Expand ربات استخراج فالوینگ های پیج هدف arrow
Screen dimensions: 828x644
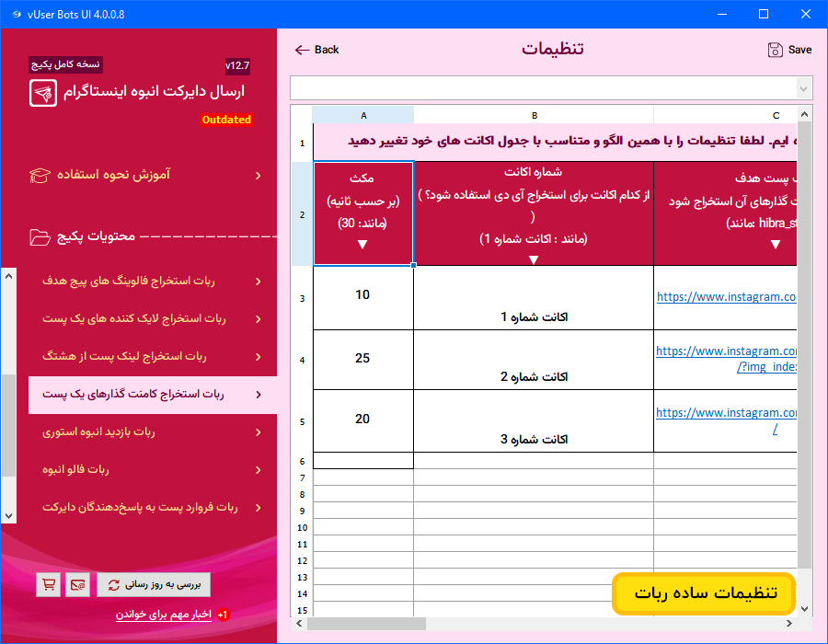coord(259,282)
